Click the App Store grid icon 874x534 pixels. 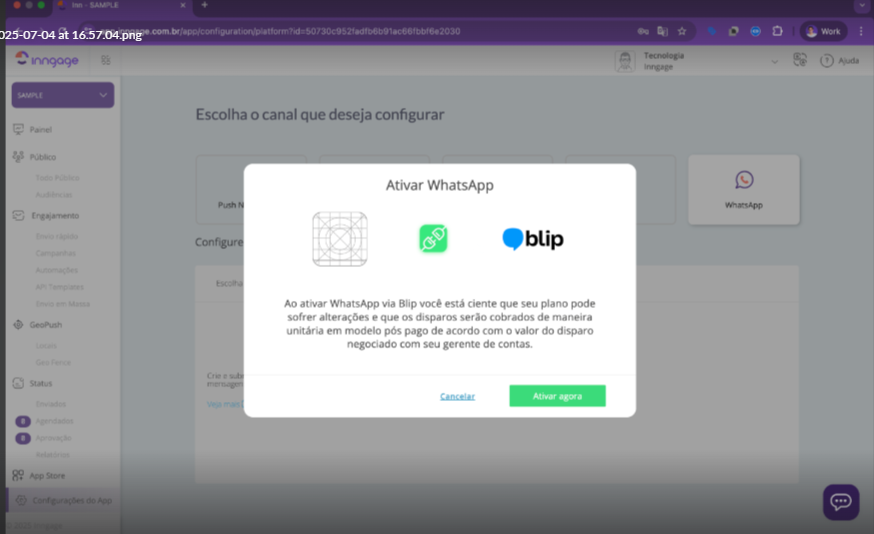[x=18, y=475]
